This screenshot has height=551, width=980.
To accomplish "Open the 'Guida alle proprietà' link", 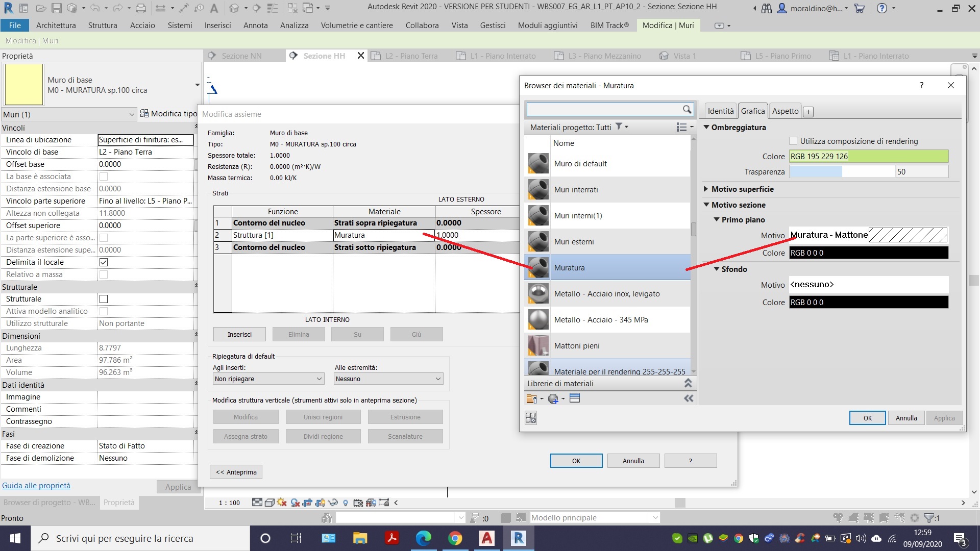I will coord(36,486).
